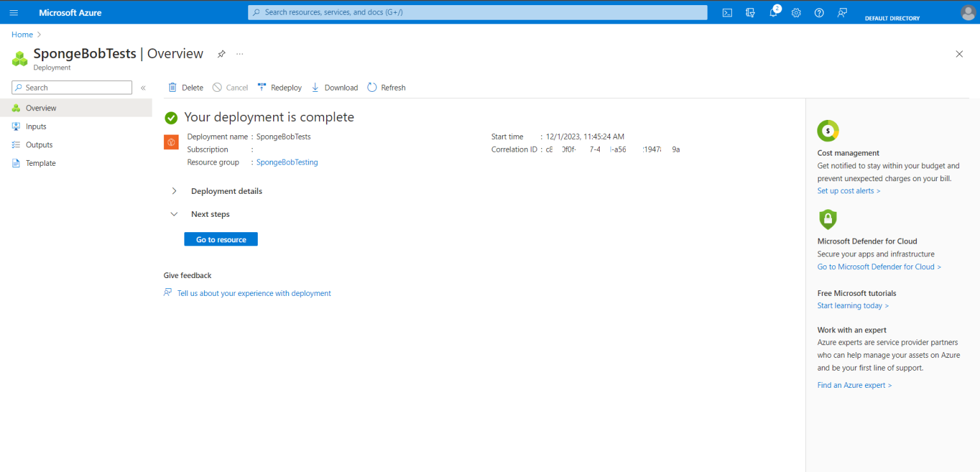
Task: Open the notifications bell icon
Action: [x=773, y=13]
